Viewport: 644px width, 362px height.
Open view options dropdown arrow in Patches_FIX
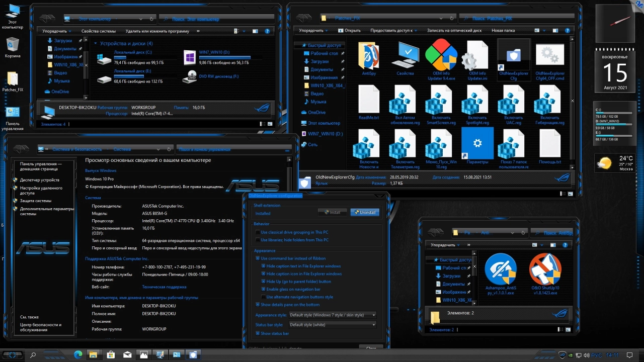544,30
